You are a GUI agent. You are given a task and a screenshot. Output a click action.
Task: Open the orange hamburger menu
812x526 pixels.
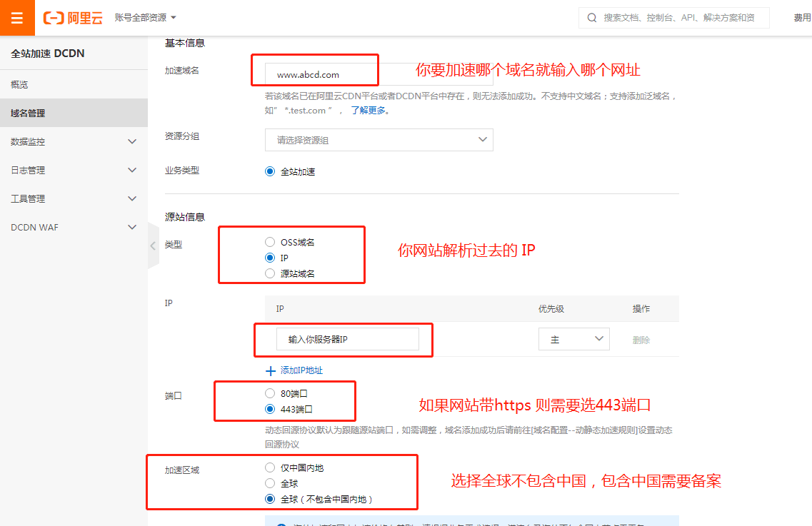tap(17, 18)
